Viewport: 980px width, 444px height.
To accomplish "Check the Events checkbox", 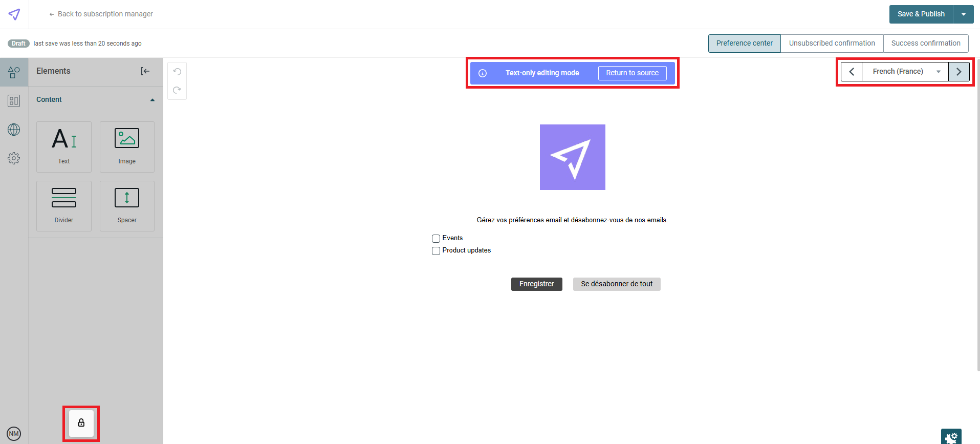I will 436,239.
